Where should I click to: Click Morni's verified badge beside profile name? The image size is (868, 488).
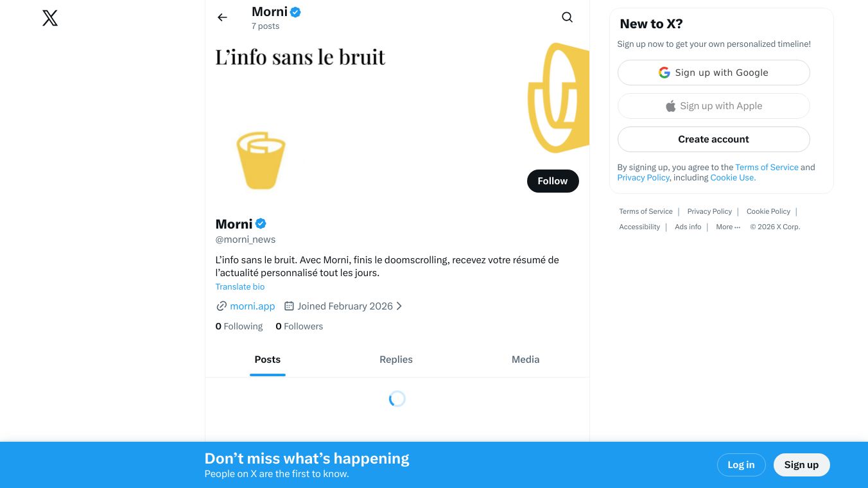(x=261, y=223)
